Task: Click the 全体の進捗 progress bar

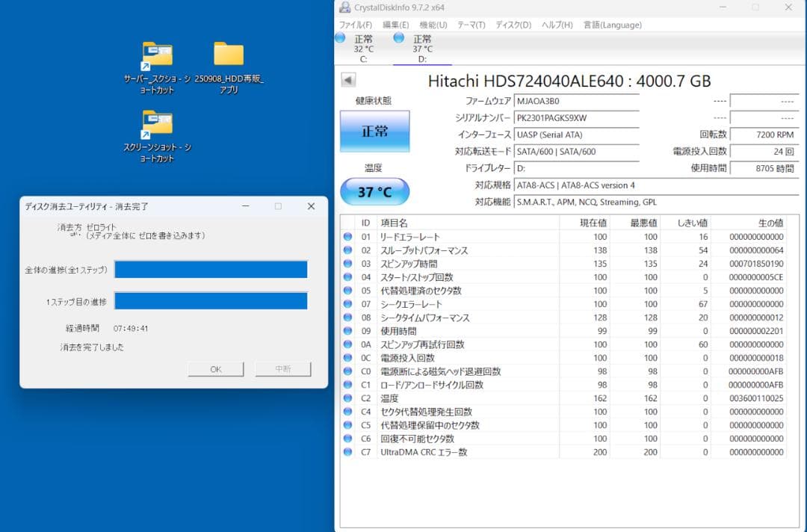Action: [x=211, y=270]
